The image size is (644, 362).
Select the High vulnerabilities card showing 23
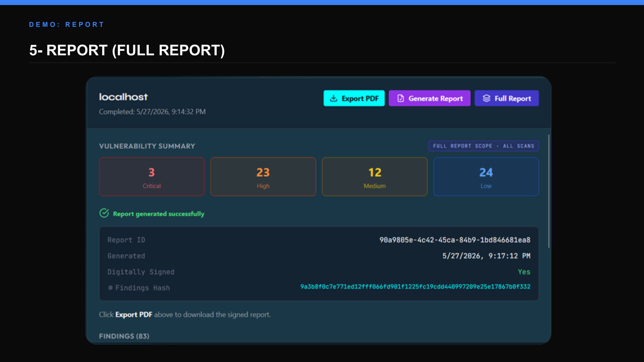coord(263,177)
